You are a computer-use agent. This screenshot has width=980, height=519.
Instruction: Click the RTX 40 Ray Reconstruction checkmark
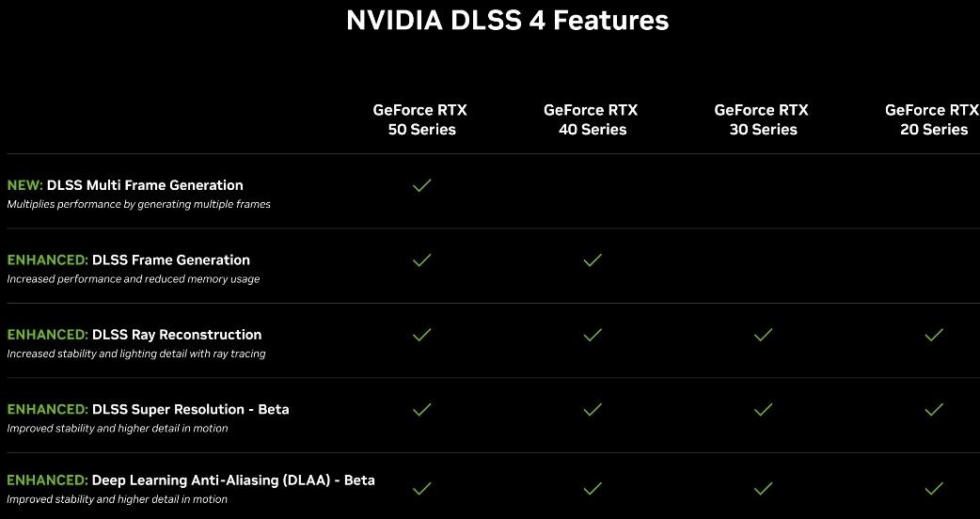(x=593, y=334)
